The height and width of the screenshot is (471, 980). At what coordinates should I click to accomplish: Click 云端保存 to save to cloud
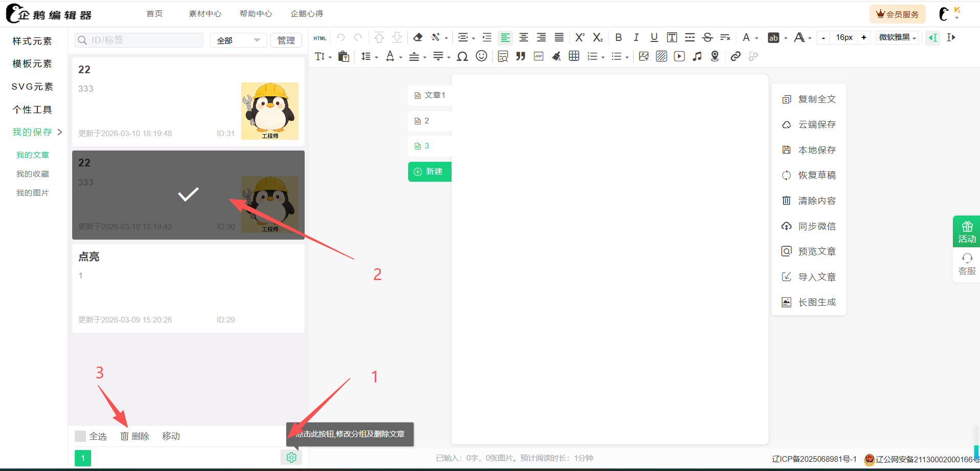point(816,124)
